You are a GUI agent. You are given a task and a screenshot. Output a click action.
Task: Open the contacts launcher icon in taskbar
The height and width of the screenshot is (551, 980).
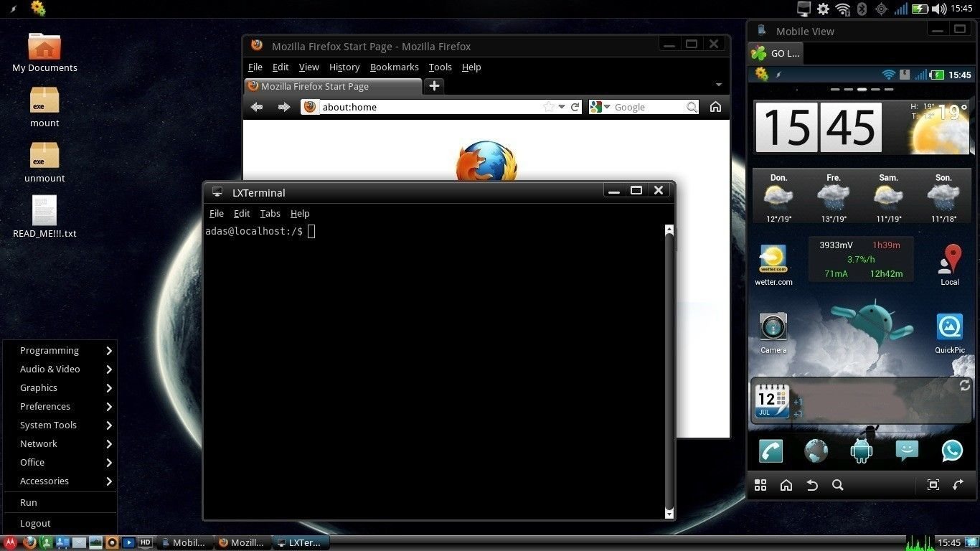62,542
